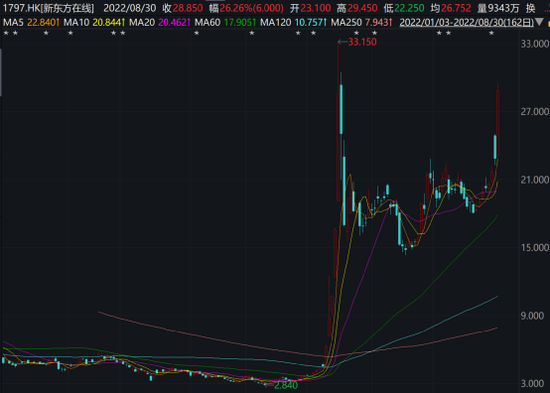Click the MA5 22.840 indicator label
The height and width of the screenshot is (393, 550).
tap(32, 22)
